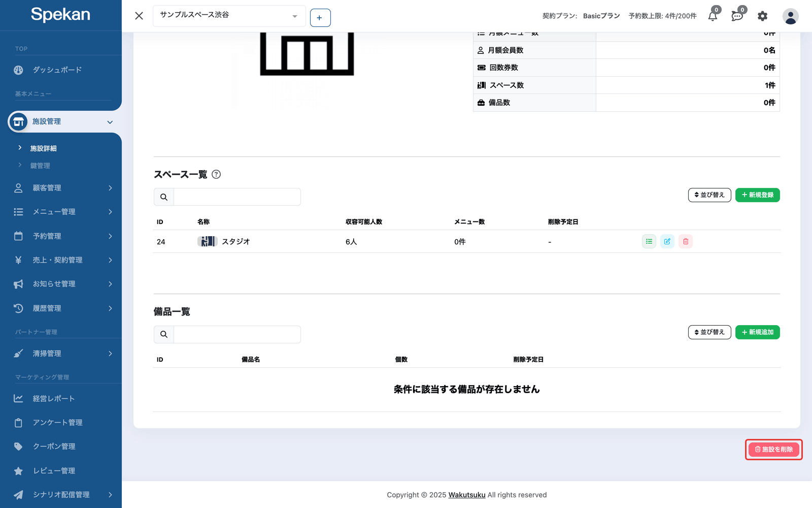Image resolution: width=812 pixels, height=508 pixels.
Task: Open 予約管理 in the sidebar
Action: 47,236
